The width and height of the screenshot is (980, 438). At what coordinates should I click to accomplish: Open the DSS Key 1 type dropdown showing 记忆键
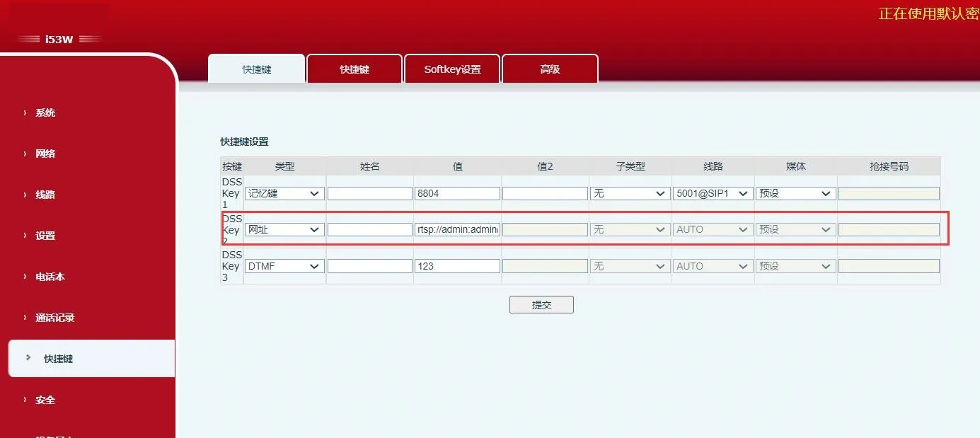pyautogui.click(x=284, y=192)
